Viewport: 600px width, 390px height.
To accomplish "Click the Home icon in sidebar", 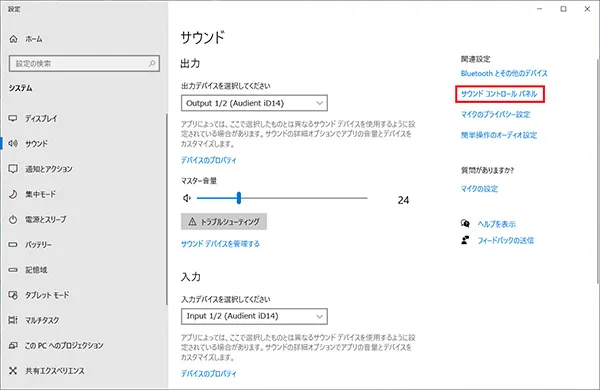I will [x=13, y=39].
